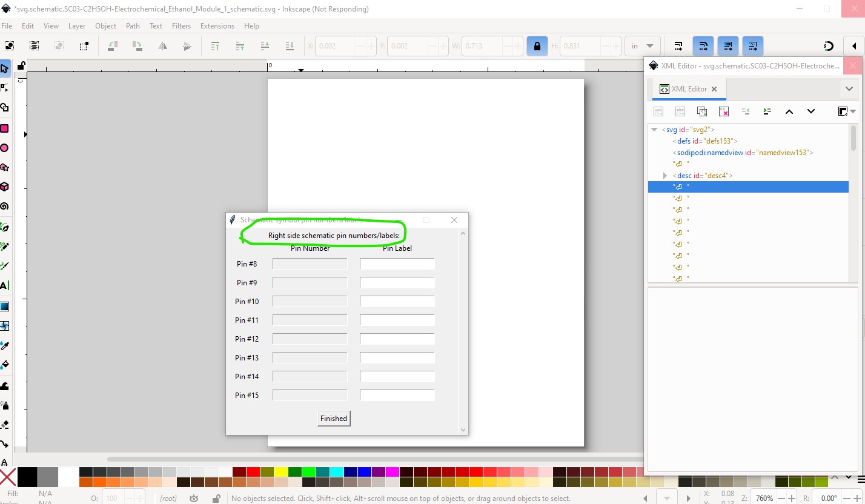
Task: Click the red color swatch in palette
Action: pyautogui.click(x=253, y=472)
